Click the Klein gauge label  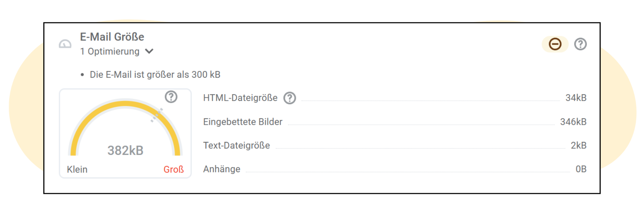coord(77,170)
